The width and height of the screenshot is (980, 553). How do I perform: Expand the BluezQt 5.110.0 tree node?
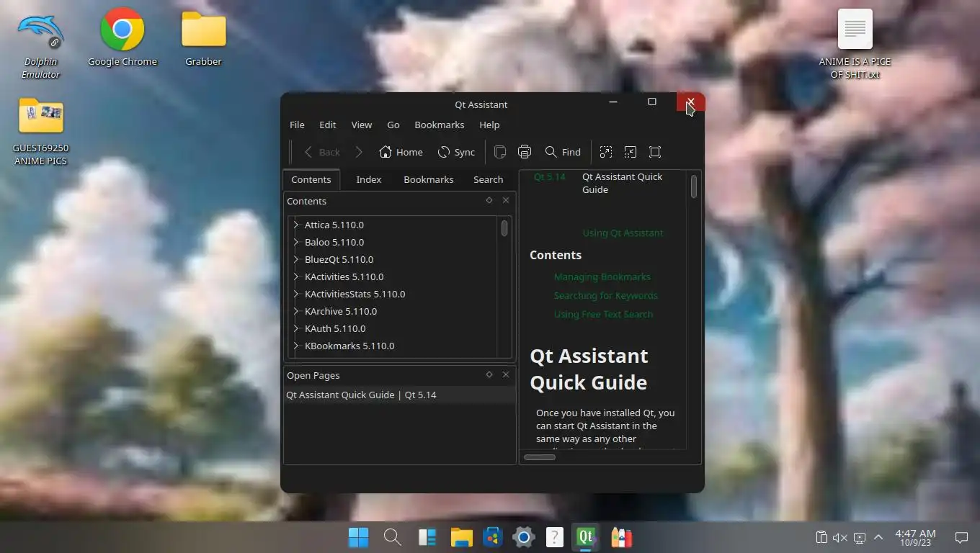pos(295,259)
